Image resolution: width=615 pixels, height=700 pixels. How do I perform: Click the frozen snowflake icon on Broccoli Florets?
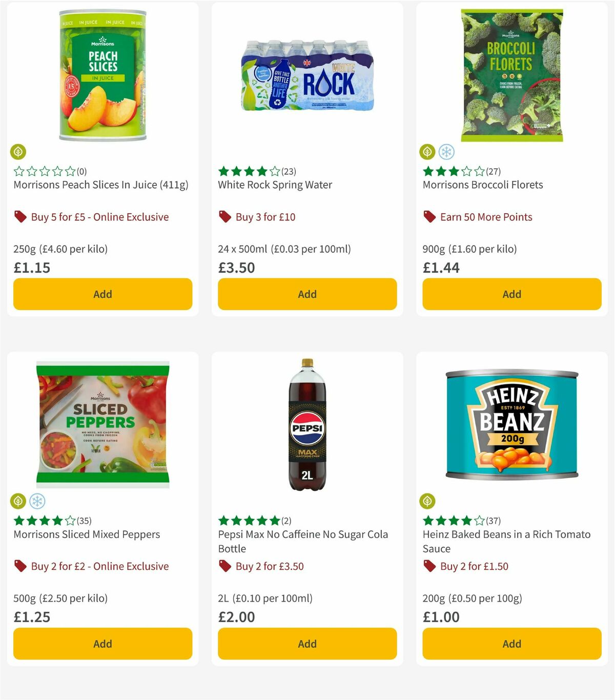[x=447, y=152]
